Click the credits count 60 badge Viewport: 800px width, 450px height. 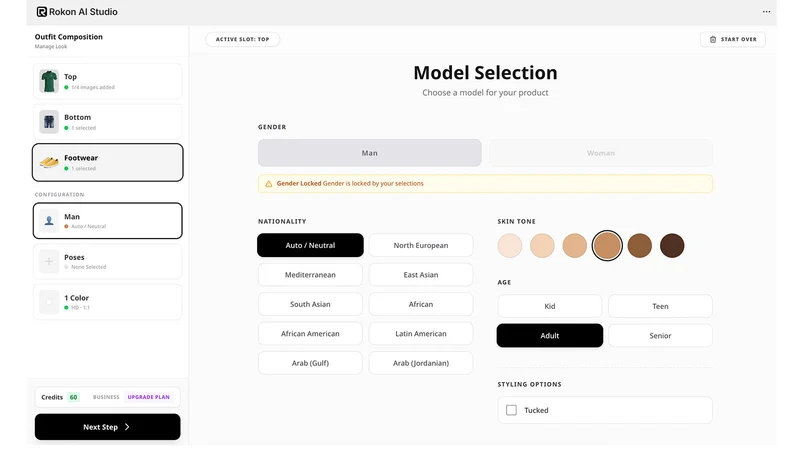pos(73,397)
